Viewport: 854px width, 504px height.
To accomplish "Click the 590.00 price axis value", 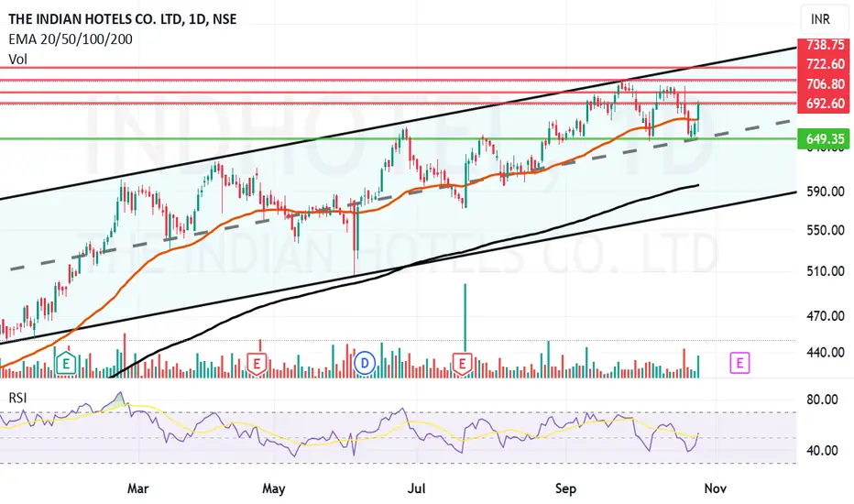I will point(825,192).
